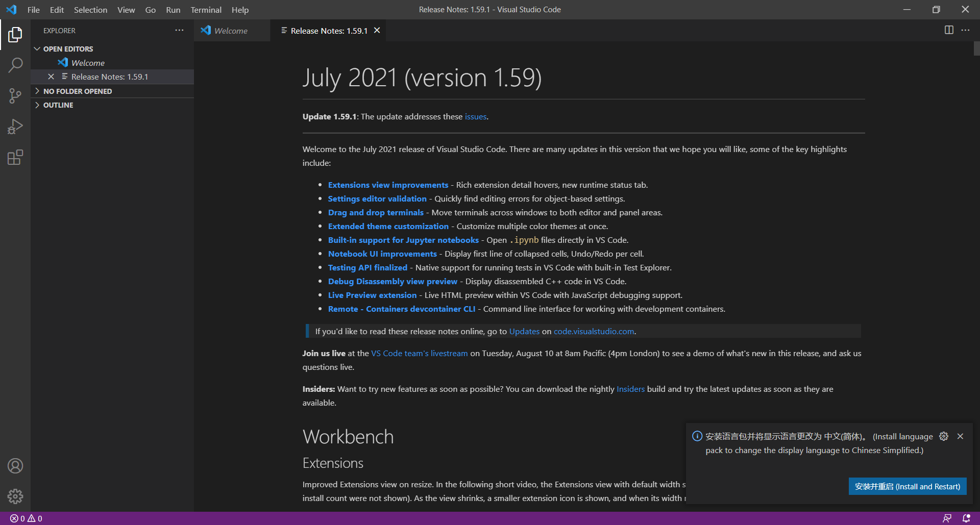Close the Release Notes tab
This screenshot has width=980, height=525.
(x=377, y=31)
